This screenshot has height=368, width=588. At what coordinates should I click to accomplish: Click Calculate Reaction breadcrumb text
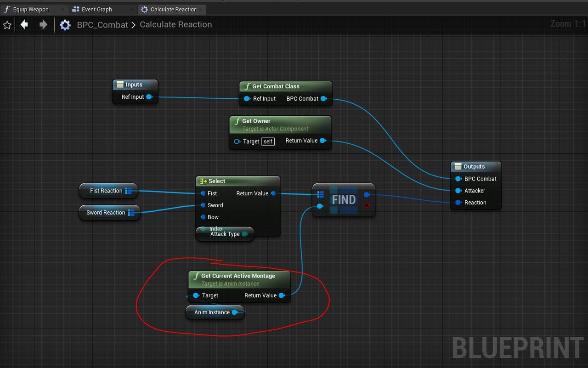(x=176, y=24)
